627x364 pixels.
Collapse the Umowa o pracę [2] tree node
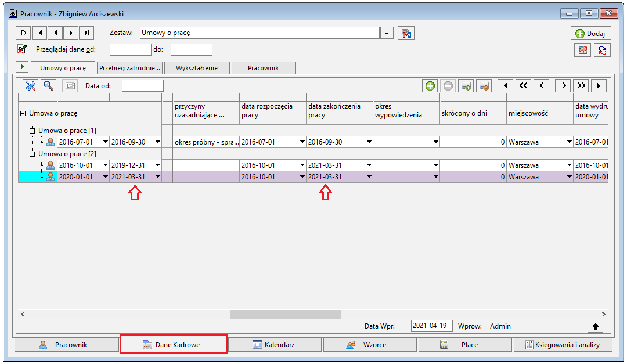tap(33, 154)
